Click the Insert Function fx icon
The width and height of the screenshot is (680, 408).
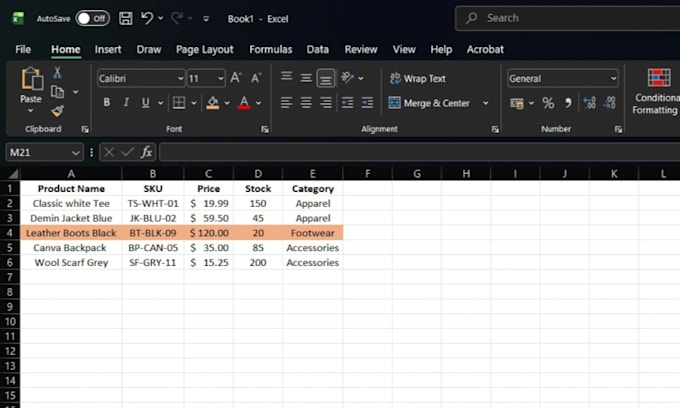146,152
